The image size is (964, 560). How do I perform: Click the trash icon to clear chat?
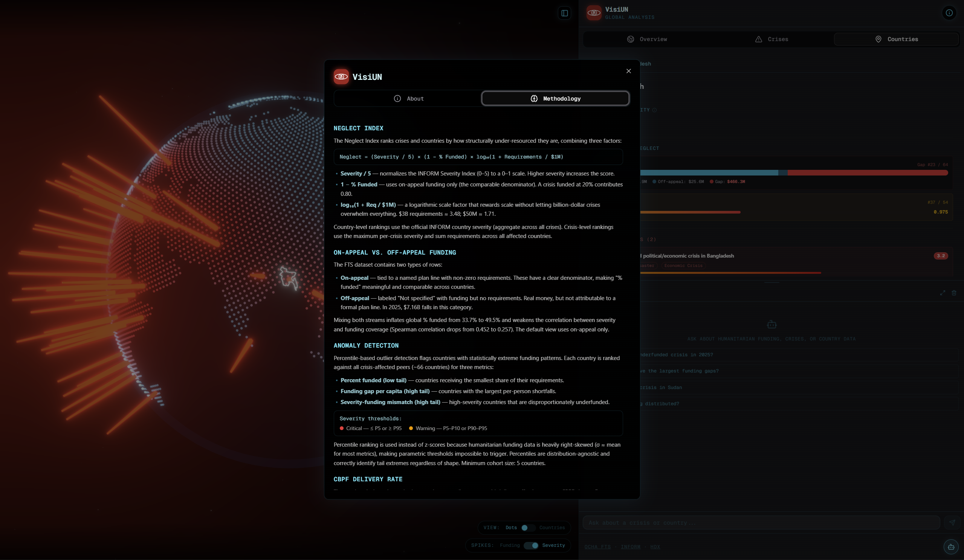pyautogui.click(x=954, y=293)
